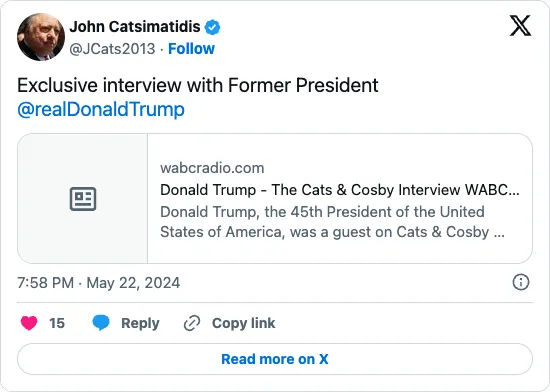
Task: Click the card description about 45th President
Action: pyautogui.click(x=333, y=222)
